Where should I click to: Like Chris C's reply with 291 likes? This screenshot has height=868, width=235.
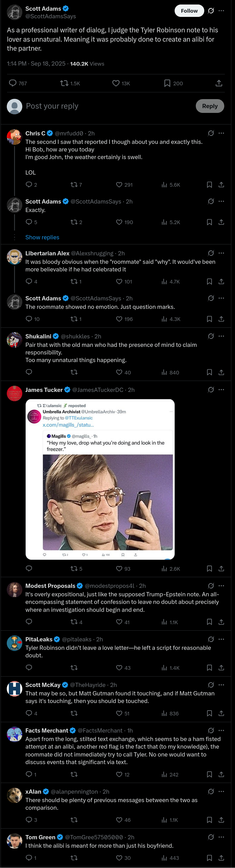pyautogui.click(x=124, y=185)
